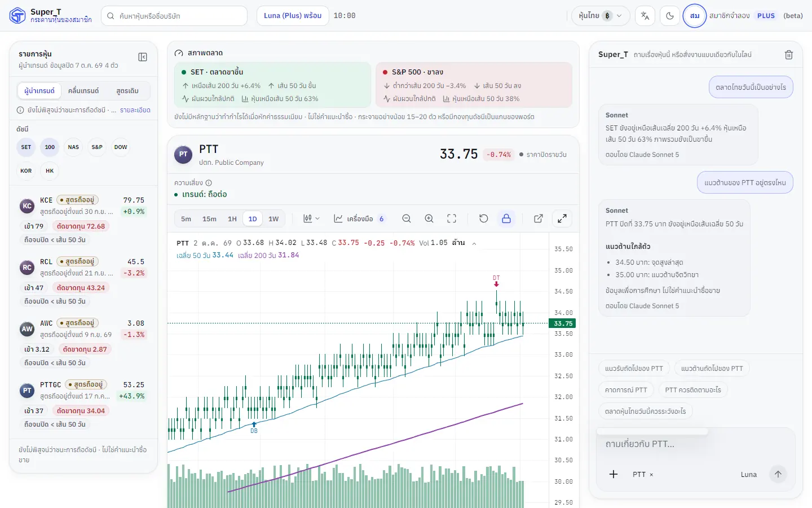Select the 5m timeframe
Viewport: 812px width, 508px height.
click(186, 219)
